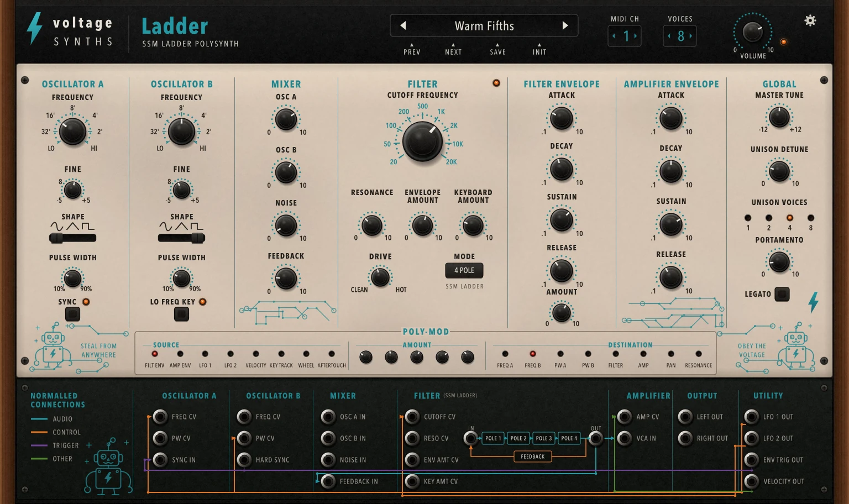Click the Oscillator A FREQUENCY knob
The height and width of the screenshot is (504, 849).
coord(72,131)
